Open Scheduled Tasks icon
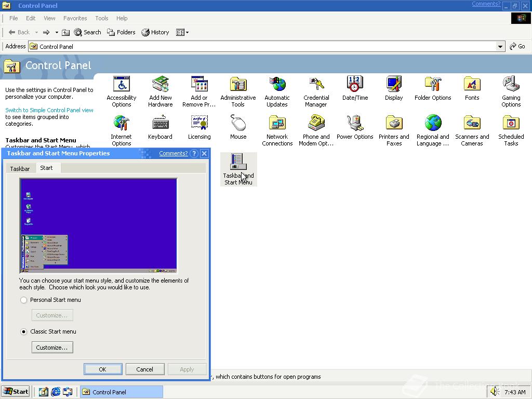532x399 pixels. pyautogui.click(x=511, y=130)
